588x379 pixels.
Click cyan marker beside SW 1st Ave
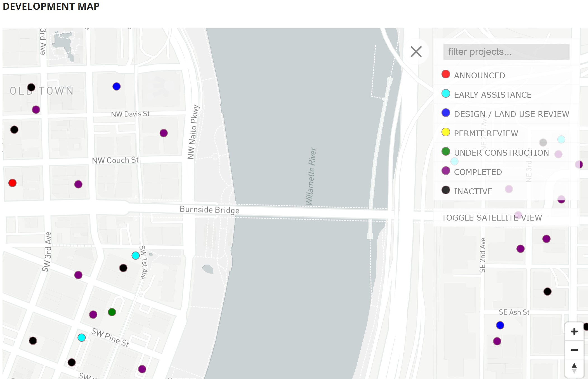[136, 256]
